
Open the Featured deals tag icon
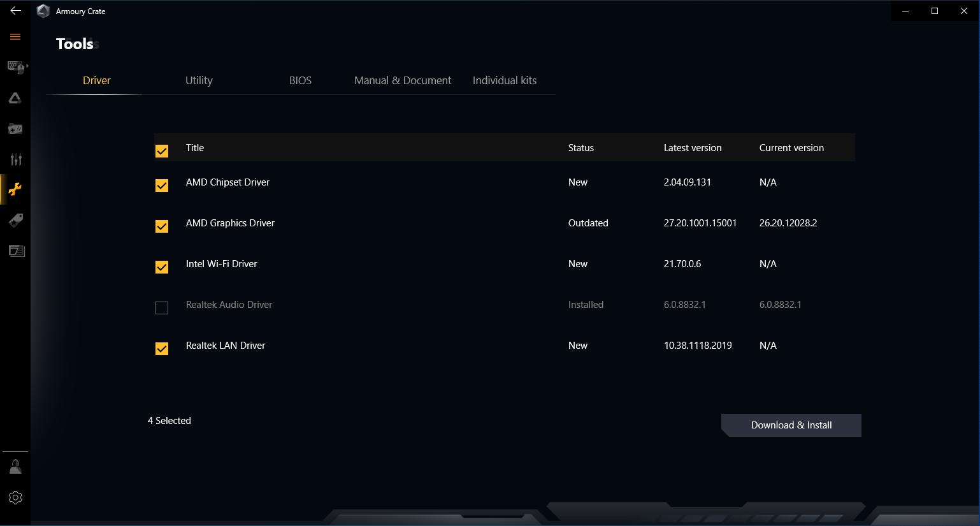point(15,221)
